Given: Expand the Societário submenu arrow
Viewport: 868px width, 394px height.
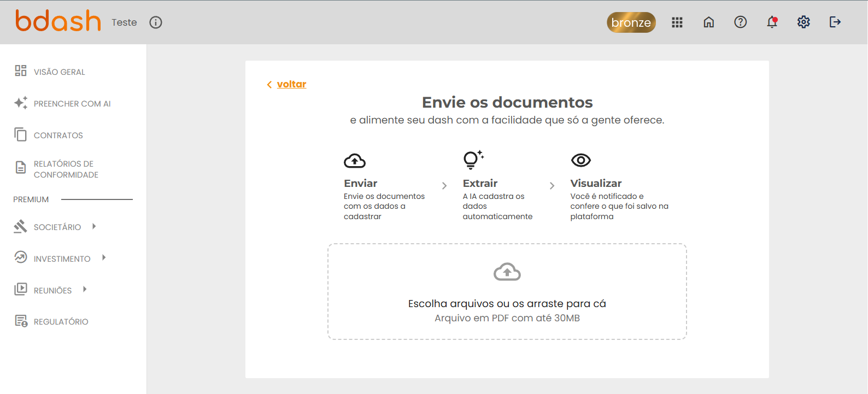Looking at the screenshot, I should (94, 226).
